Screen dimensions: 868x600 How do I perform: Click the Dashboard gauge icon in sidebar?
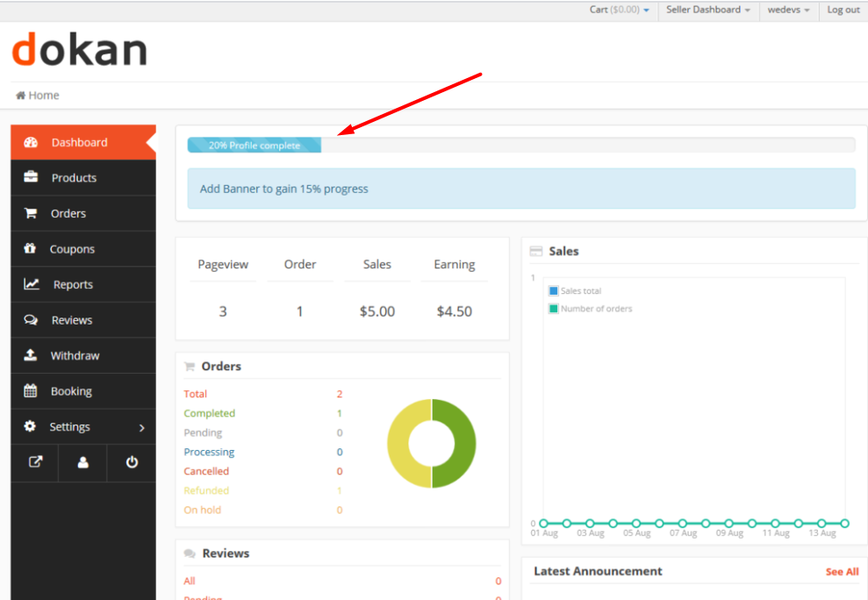pyautogui.click(x=31, y=142)
